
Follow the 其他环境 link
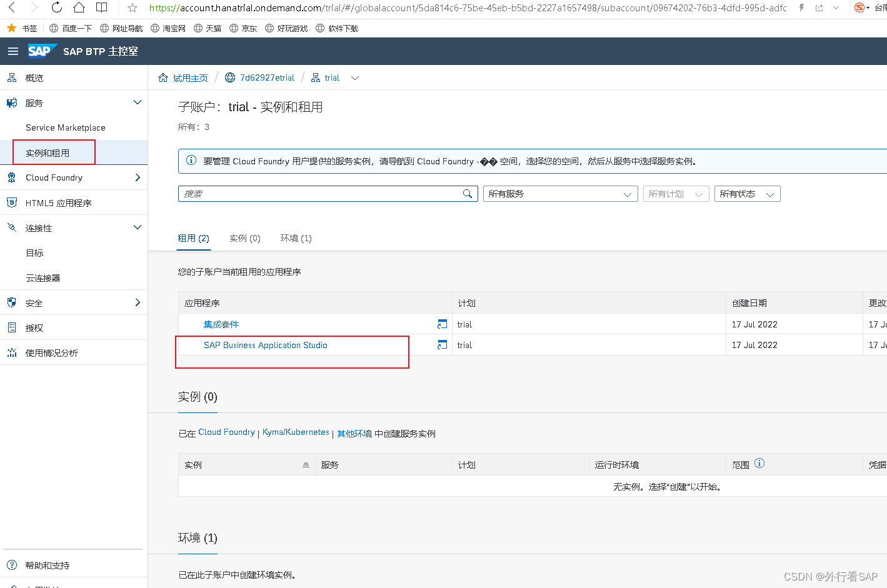pyautogui.click(x=354, y=434)
